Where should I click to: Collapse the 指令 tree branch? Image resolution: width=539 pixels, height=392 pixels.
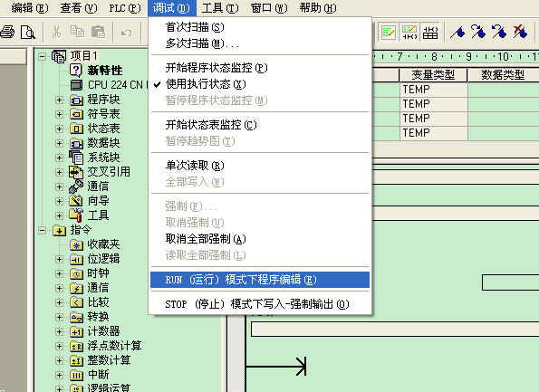(42, 230)
